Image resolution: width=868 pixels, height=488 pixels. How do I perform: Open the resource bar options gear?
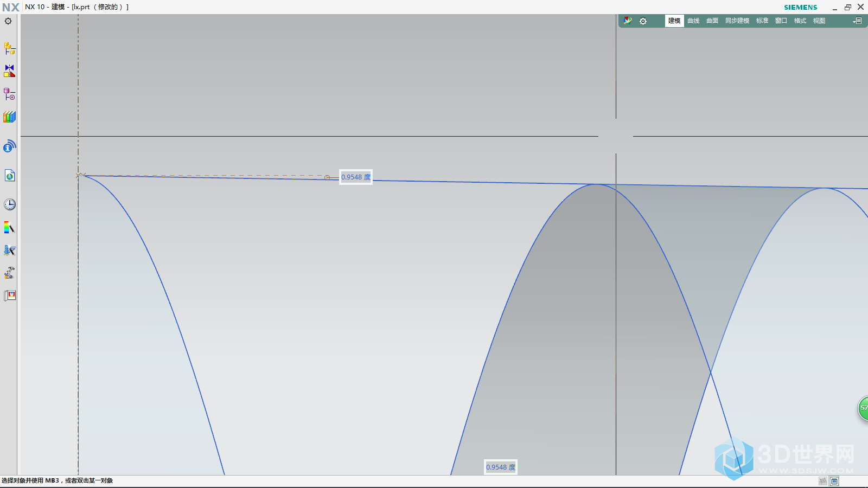point(8,21)
